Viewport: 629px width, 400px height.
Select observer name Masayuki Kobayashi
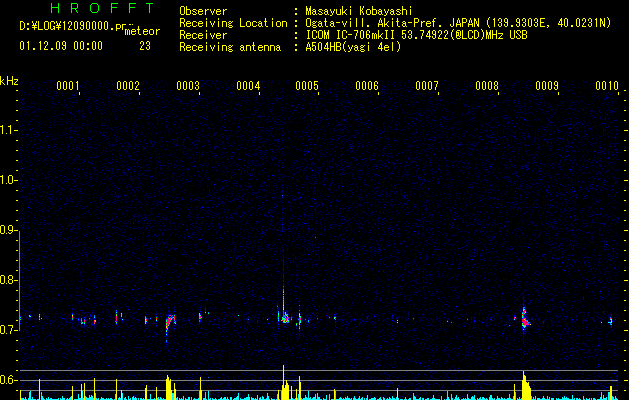[359, 11]
